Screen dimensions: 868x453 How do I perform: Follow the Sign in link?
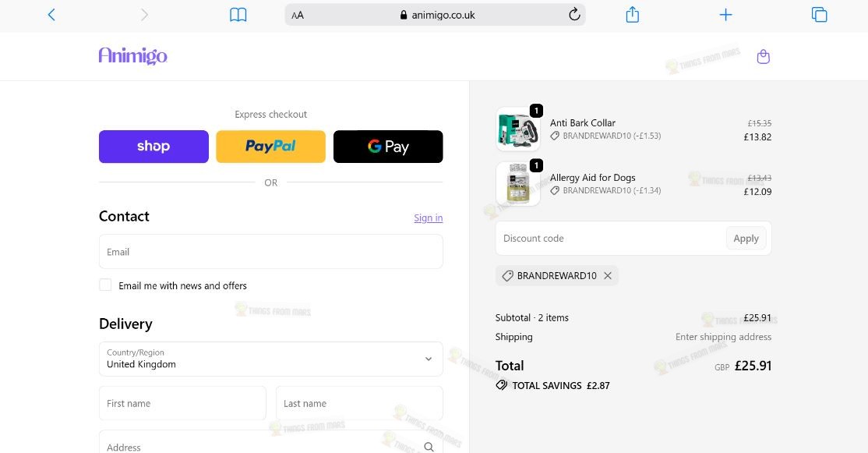[429, 218]
